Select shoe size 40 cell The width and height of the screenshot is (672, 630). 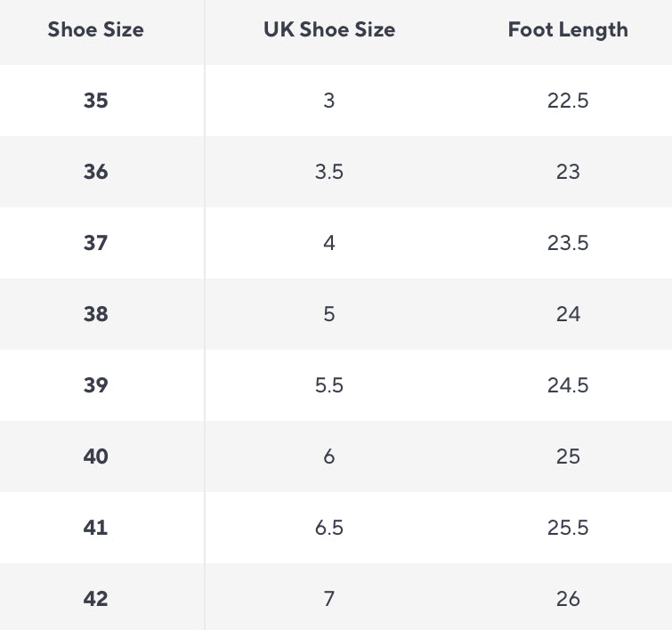pyautogui.click(x=95, y=456)
